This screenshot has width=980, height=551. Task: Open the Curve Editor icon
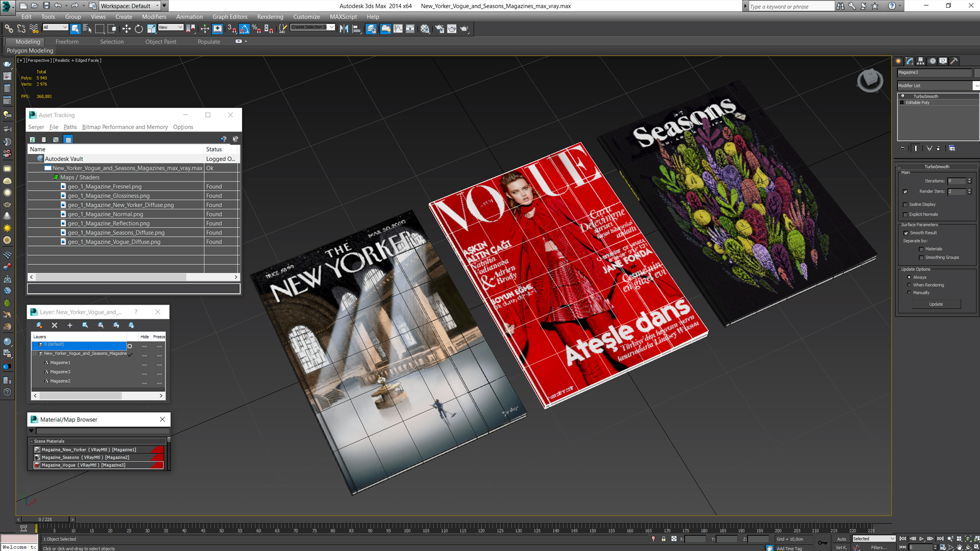[x=398, y=29]
